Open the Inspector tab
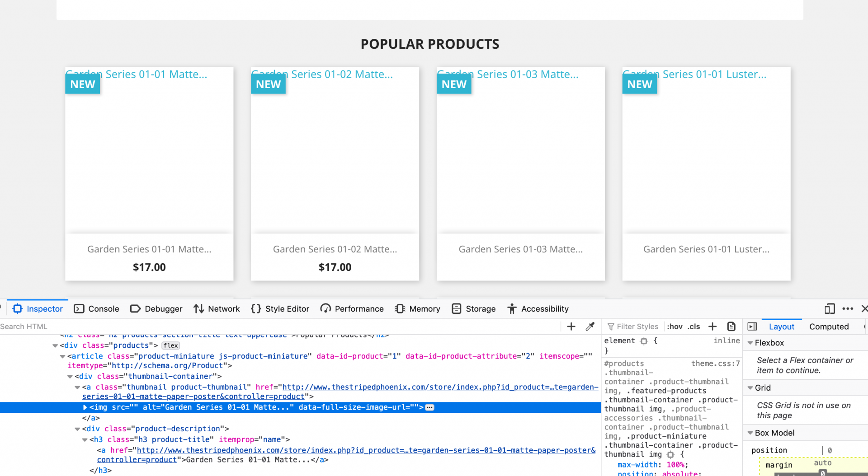This screenshot has height=476, width=868. click(x=38, y=309)
